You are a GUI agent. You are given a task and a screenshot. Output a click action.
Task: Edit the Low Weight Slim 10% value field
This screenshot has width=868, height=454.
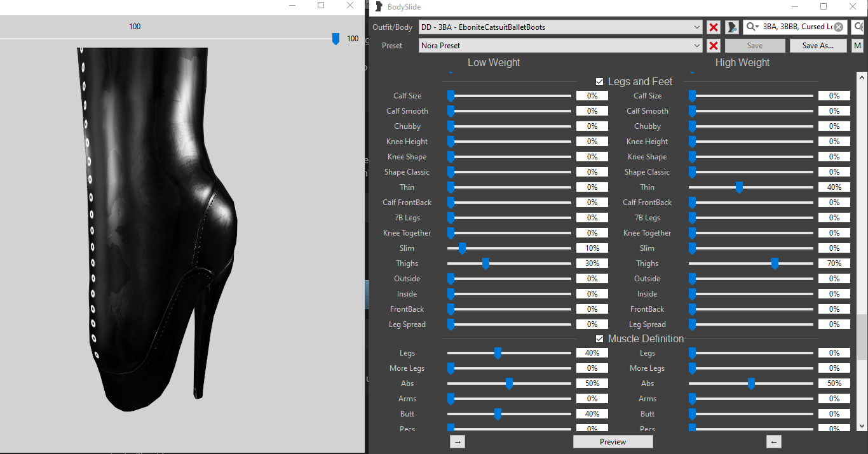(x=592, y=248)
